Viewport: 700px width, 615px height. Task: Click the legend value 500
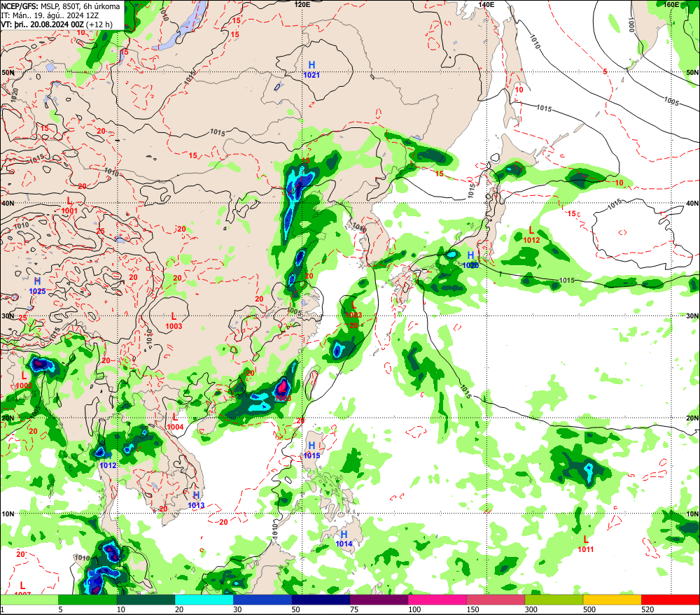[589, 609]
